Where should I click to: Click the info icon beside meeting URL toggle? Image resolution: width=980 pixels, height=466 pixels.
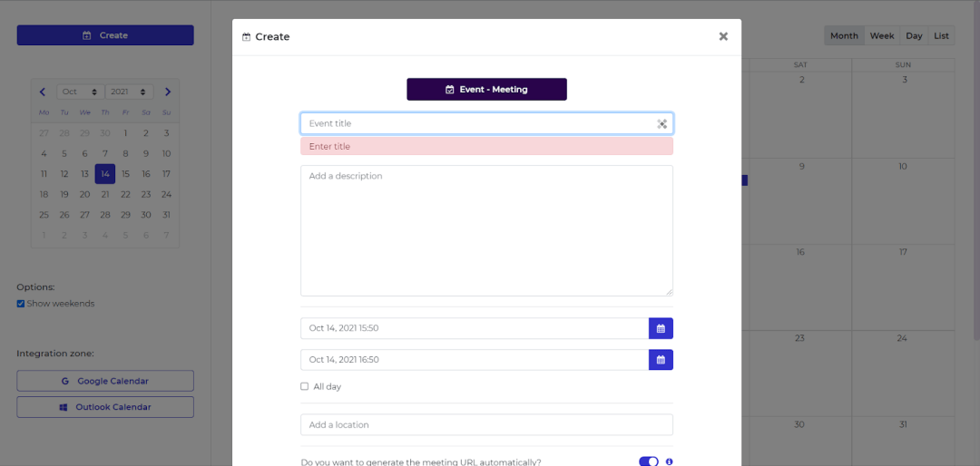[x=670, y=461]
